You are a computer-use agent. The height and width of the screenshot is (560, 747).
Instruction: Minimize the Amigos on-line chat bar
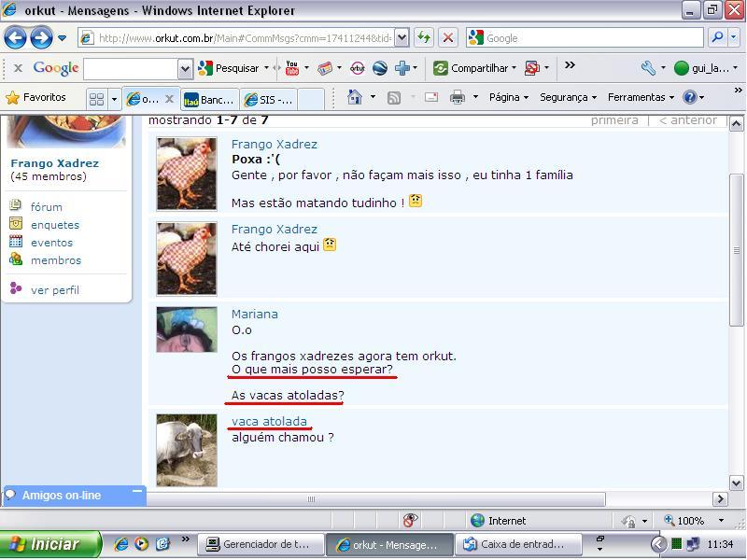pyautogui.click(x=137, y=491)
